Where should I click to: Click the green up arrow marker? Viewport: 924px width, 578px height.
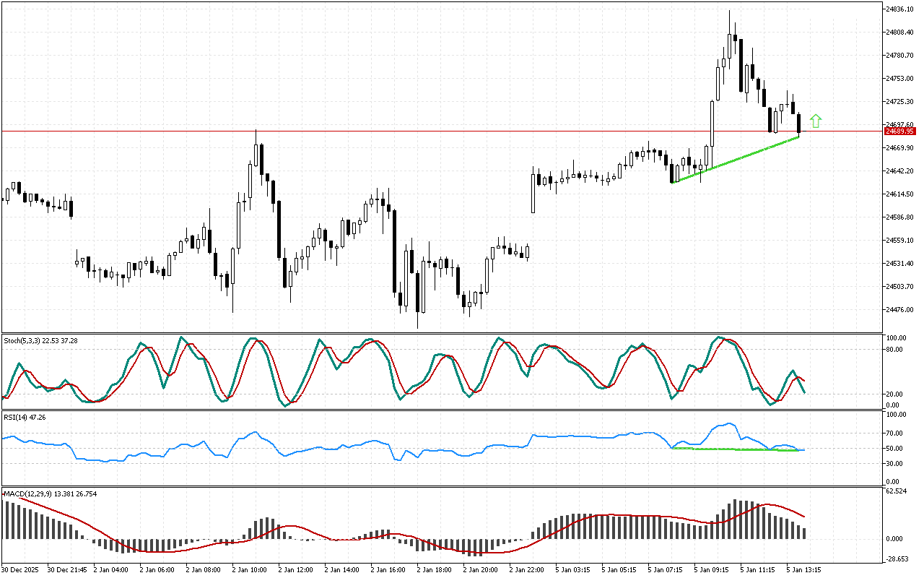tap(816, 121)
